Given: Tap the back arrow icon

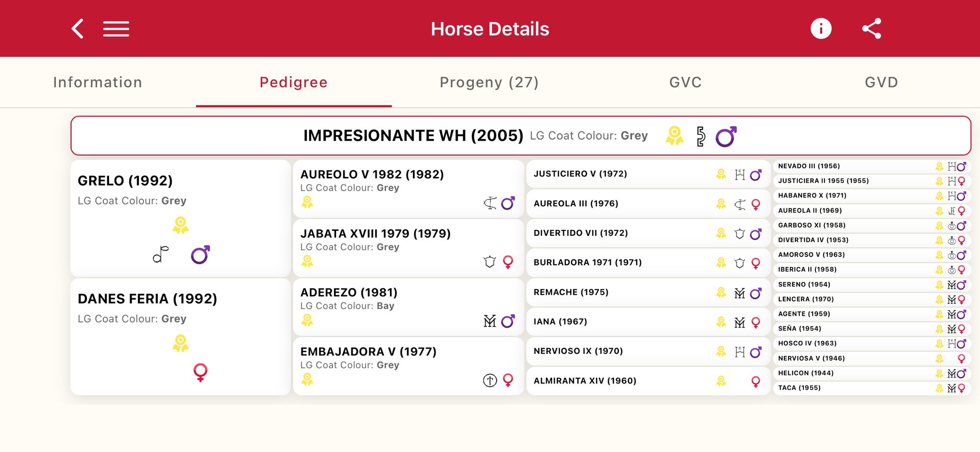Looking at the screenshot, I should point(78,29).
